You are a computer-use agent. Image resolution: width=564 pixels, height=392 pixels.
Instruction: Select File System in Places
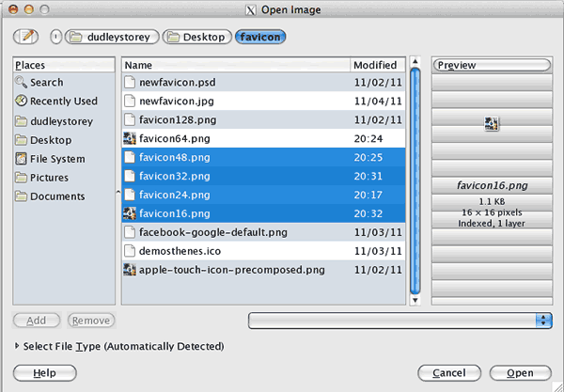(x=64, y=159)
